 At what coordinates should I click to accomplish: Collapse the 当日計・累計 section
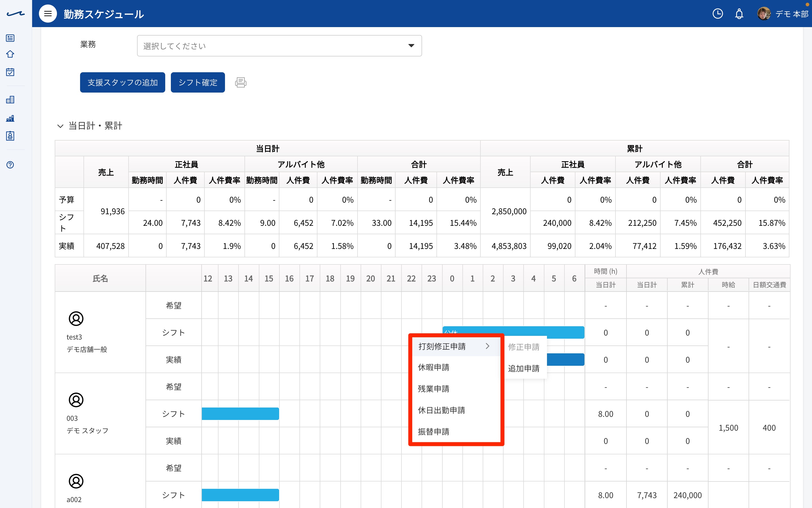click(x=60, y=126)
